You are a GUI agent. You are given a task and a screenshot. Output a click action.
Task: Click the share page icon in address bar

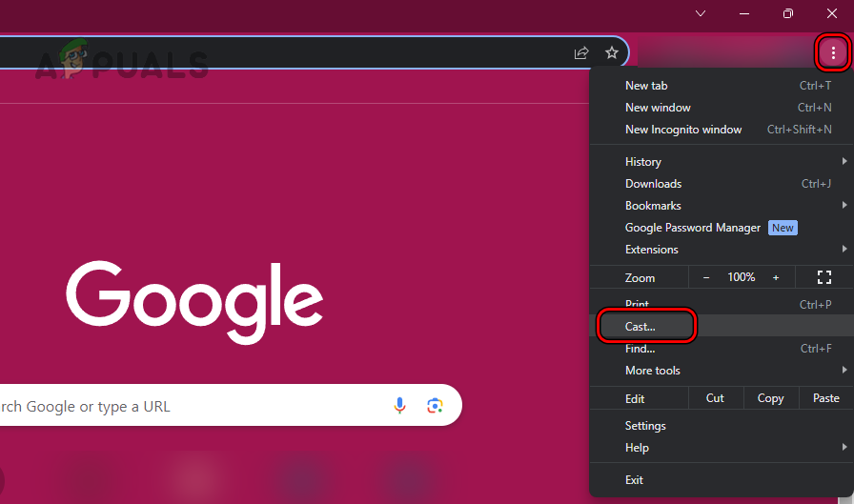point(581,52)
